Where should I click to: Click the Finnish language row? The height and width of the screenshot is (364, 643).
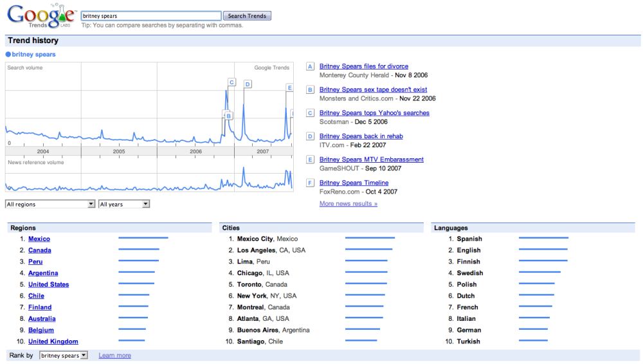point(468,262)
